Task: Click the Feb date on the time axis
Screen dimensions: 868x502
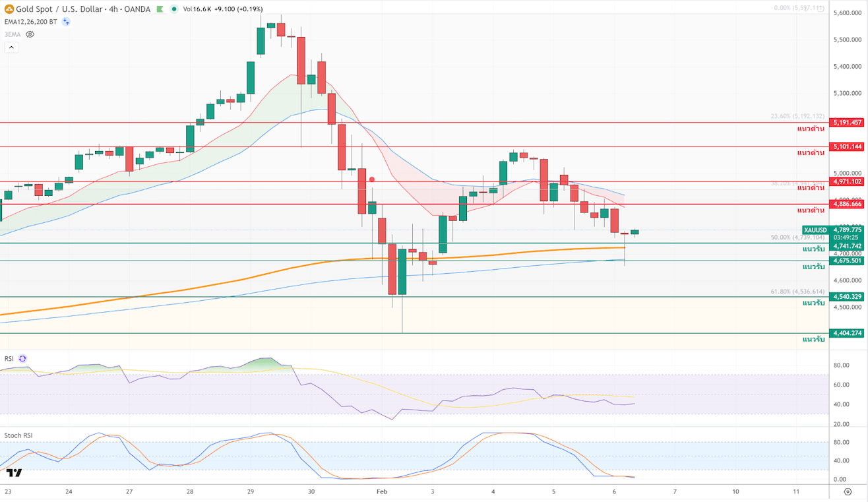Action: pyautogui.click(x=382, y=492)
